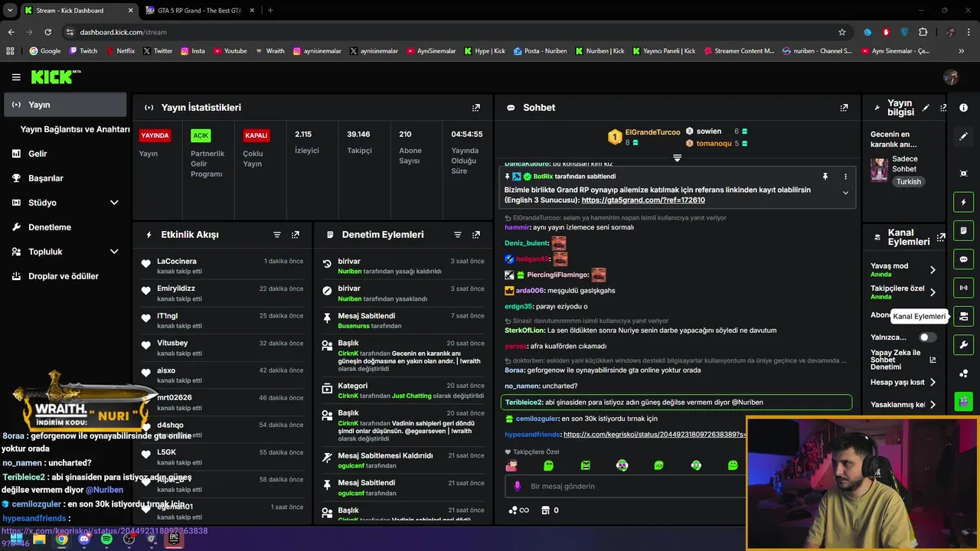
Task: Click the broadcast signal icon in right rail
Action: coord(964,288)
